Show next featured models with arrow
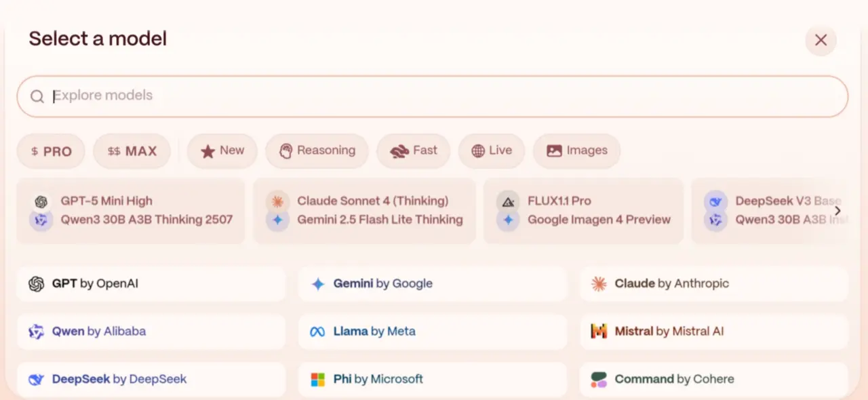 [x=837, y=211]
